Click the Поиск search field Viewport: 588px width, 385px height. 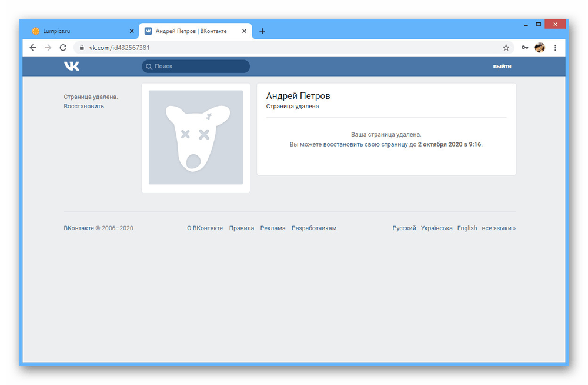pos(196,67)
